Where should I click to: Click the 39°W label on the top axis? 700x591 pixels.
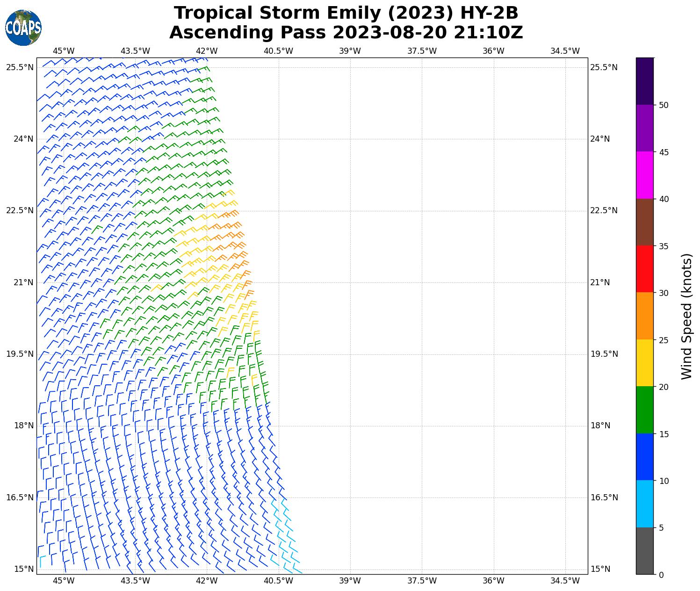click(x=350, y=51)
